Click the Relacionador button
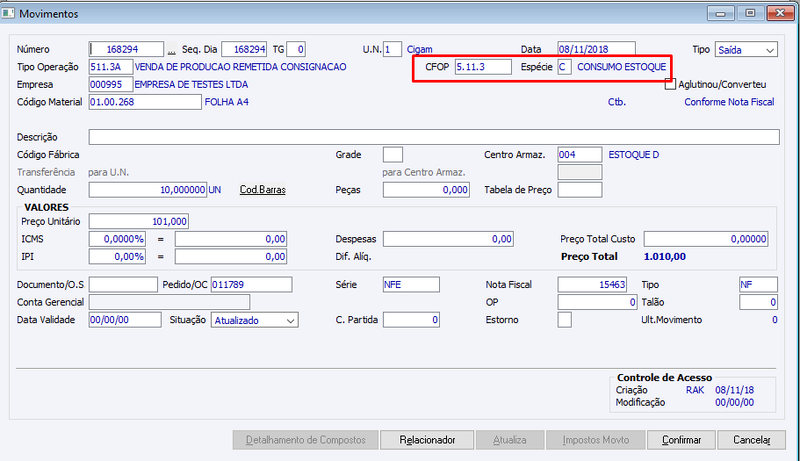The image size is (800, 461). pyautogui.click(x=427, y=440)
